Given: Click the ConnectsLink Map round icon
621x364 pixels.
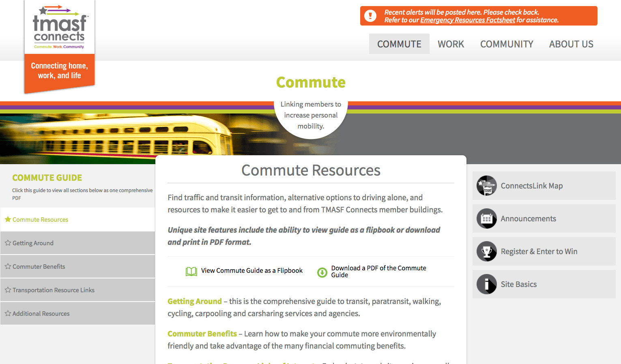Looking at the screenshot, I should pyautogui.click(x=486, y=186).
